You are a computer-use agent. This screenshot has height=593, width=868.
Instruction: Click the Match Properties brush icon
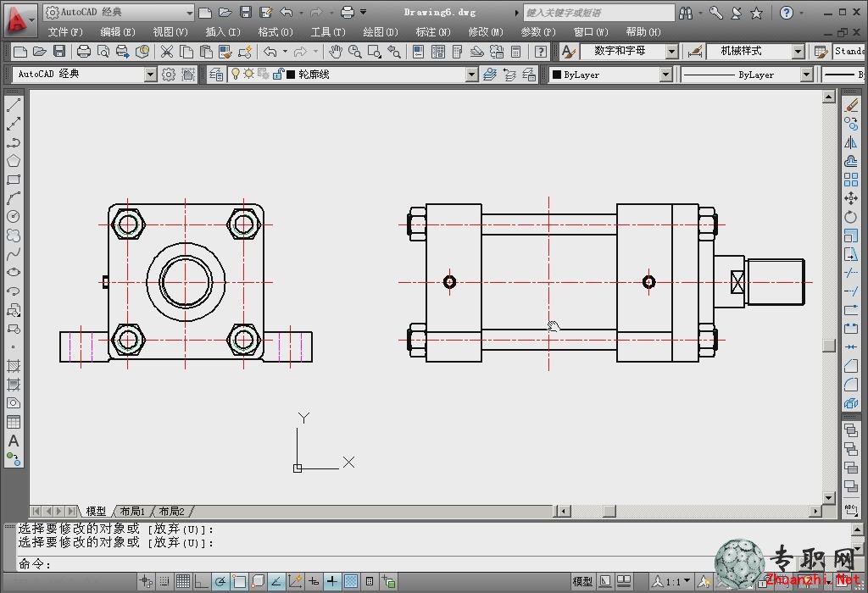pos(225,52)
